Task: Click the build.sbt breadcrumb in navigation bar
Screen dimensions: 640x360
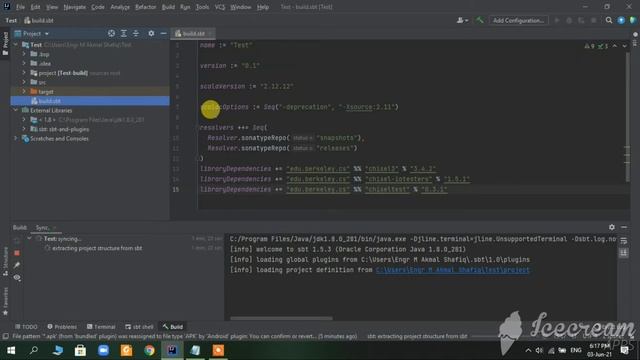Action: (39, 20)
